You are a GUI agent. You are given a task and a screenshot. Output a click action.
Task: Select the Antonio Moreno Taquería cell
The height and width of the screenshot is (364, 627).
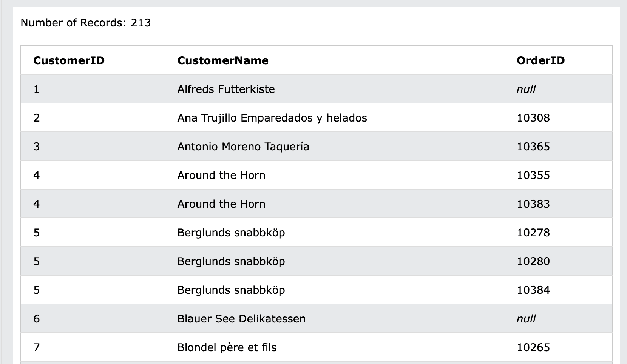point(243,147)
